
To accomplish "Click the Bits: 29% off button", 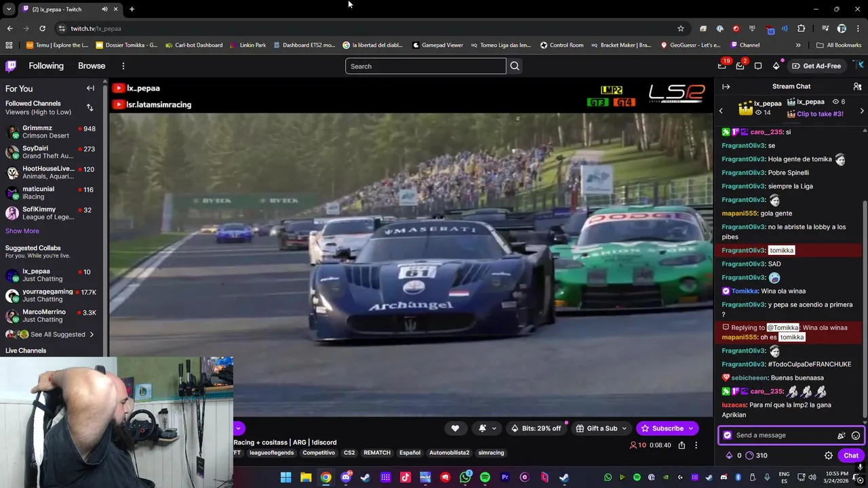I will pyautogui.click(x=536, y=428).
